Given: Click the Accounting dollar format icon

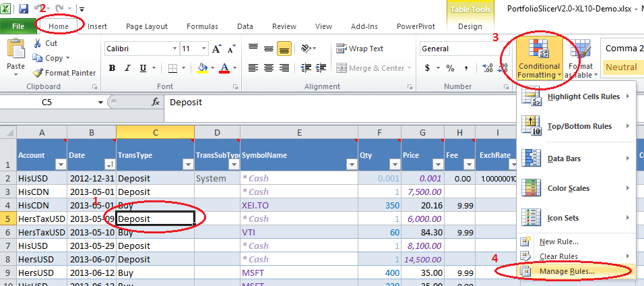Looking at the screenshot, I should (427, 68).
